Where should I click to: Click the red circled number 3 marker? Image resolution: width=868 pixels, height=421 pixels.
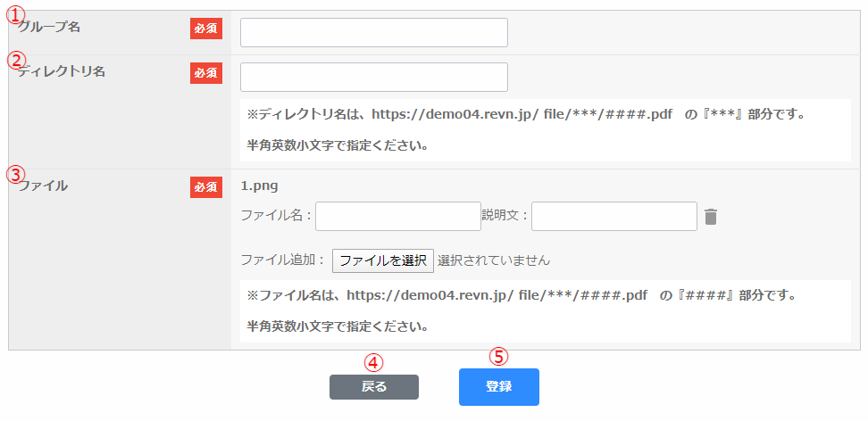[x=15, y=174]
